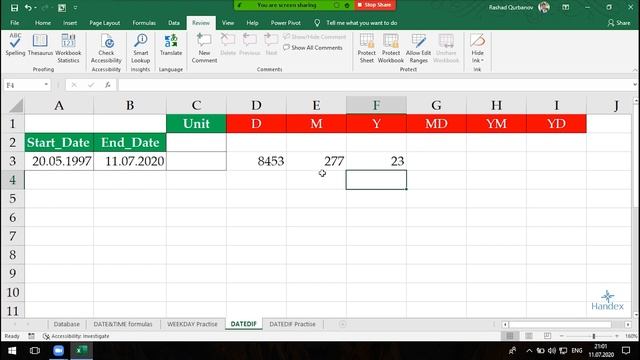Viewport: 640px width, 360px height.
Task: Open the Translate tool
Action: point(171,45)
